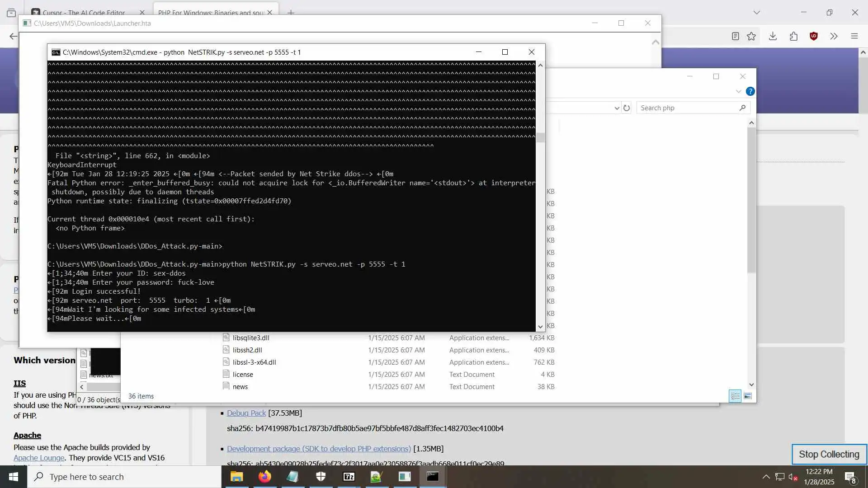Open the uBlock Origin shield icon
This screenshot has width=868, height=488.
[x=814, y=36]
